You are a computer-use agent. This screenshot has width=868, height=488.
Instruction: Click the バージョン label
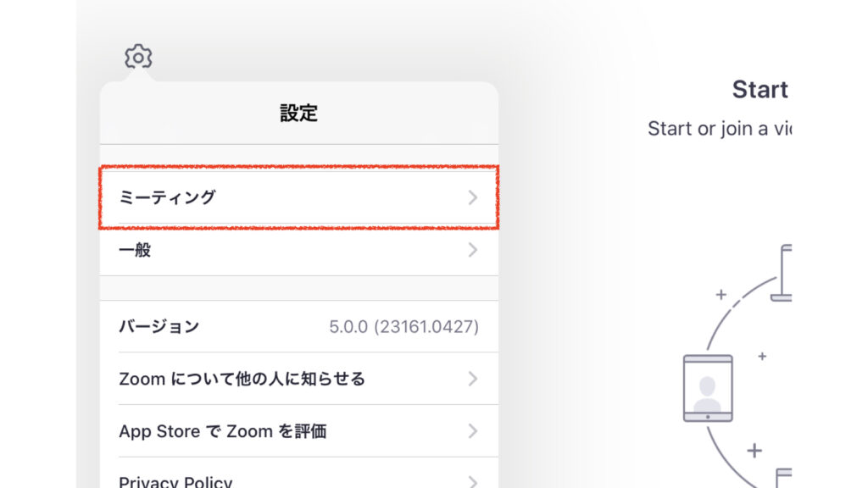tap(159, 327)
